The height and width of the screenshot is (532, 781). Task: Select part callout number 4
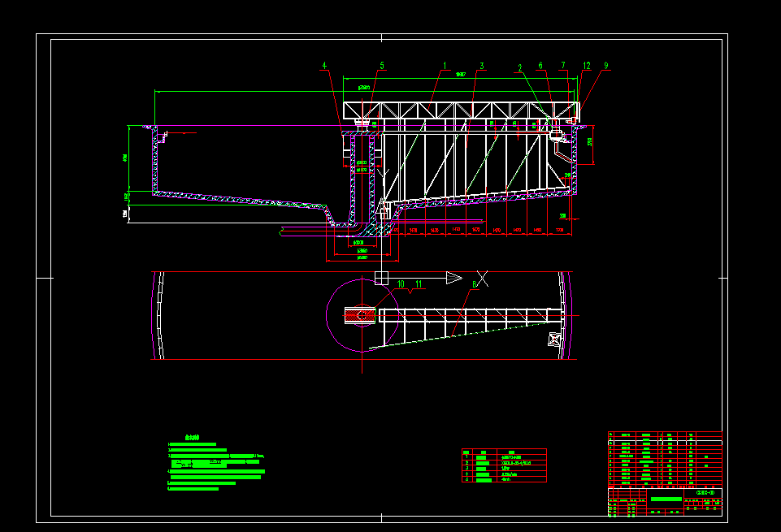tap(324, 66)
